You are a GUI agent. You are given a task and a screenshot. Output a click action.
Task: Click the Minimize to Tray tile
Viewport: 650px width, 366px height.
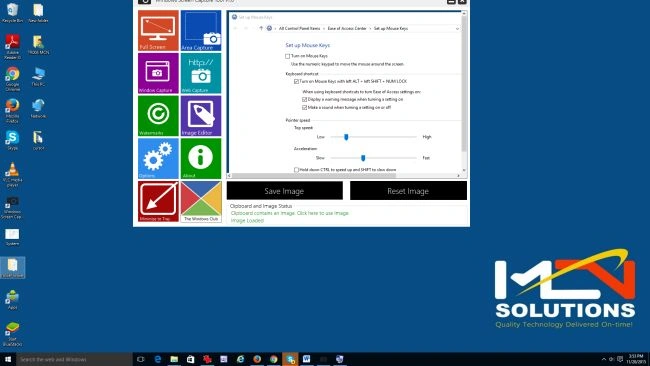pyautogui.click(x=158, y=201)
